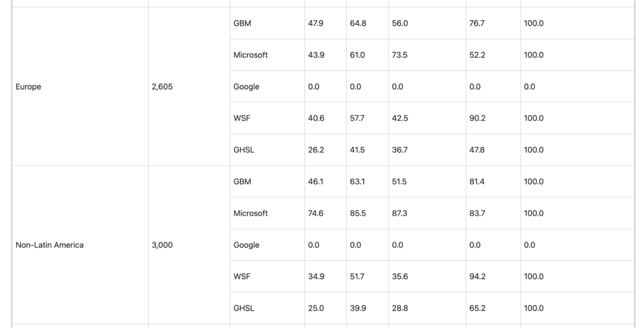Click the 73.5 value cell
644x328 pixels.
[399, 55]
